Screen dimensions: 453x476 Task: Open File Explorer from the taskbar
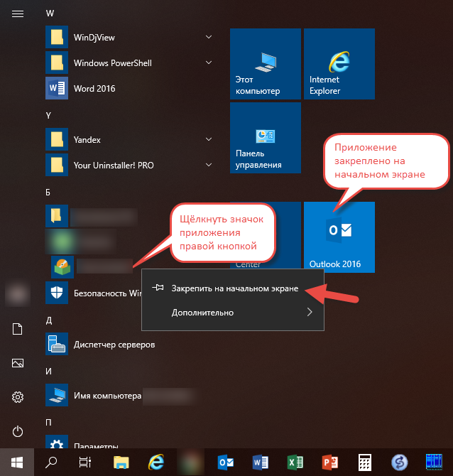(x=121, y=463)
